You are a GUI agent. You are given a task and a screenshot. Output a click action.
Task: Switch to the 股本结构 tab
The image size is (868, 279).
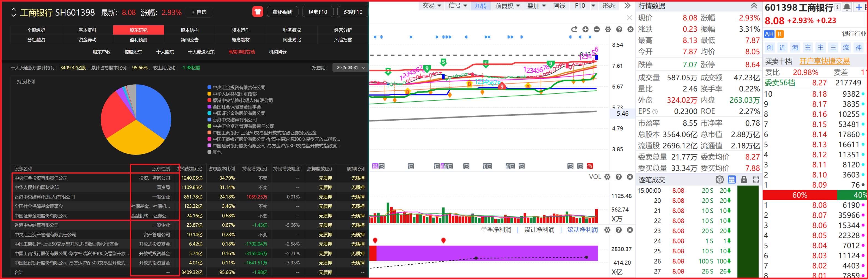coord(190,30)
